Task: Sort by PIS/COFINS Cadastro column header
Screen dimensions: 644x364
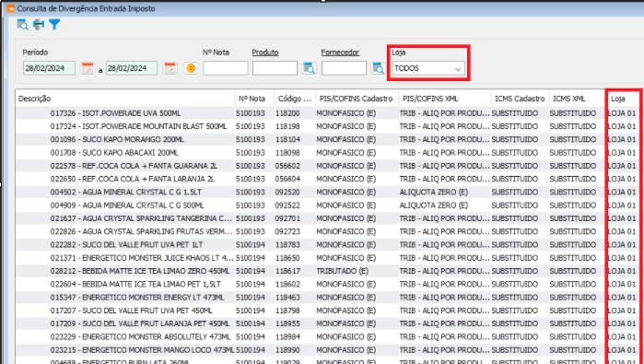Action: pos(357,99)
